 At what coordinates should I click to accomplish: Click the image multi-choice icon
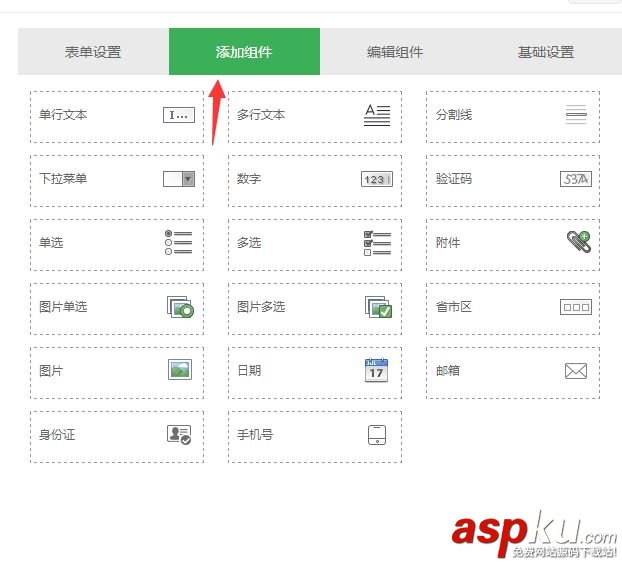click(x=378, y=307)
